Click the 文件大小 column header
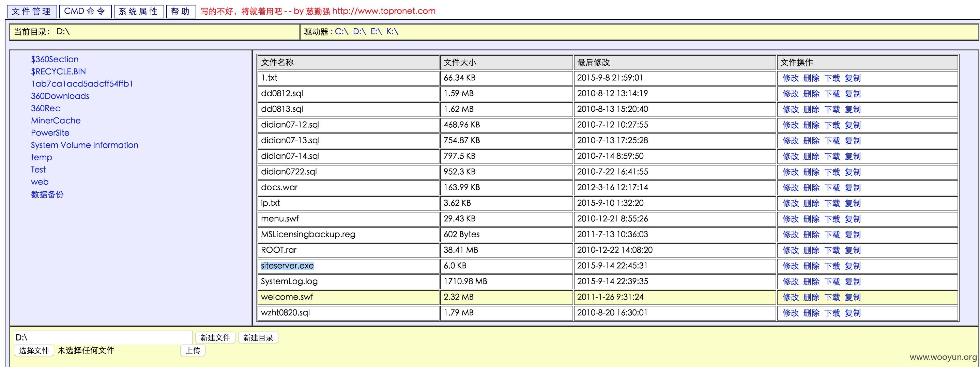This screenshot has height=367, width=980. (x=507, y=62)
